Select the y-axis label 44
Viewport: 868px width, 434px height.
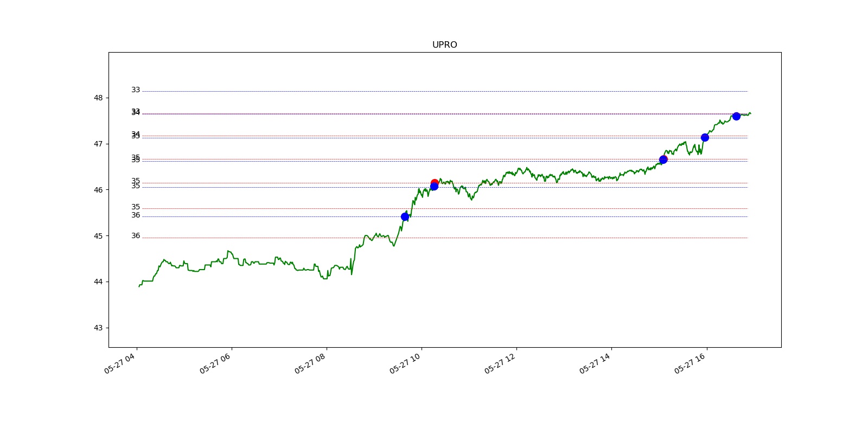tap(98, 282)
